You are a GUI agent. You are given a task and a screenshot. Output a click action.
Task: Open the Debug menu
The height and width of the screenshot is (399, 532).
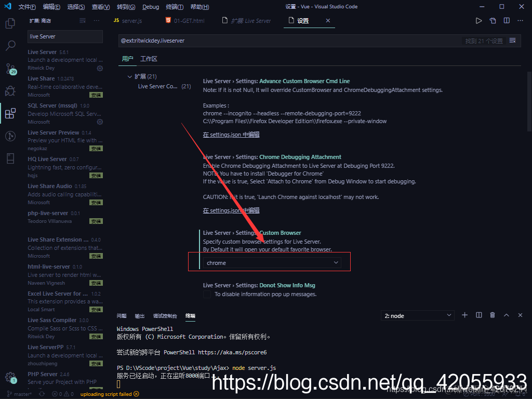(x=151, y=7)
